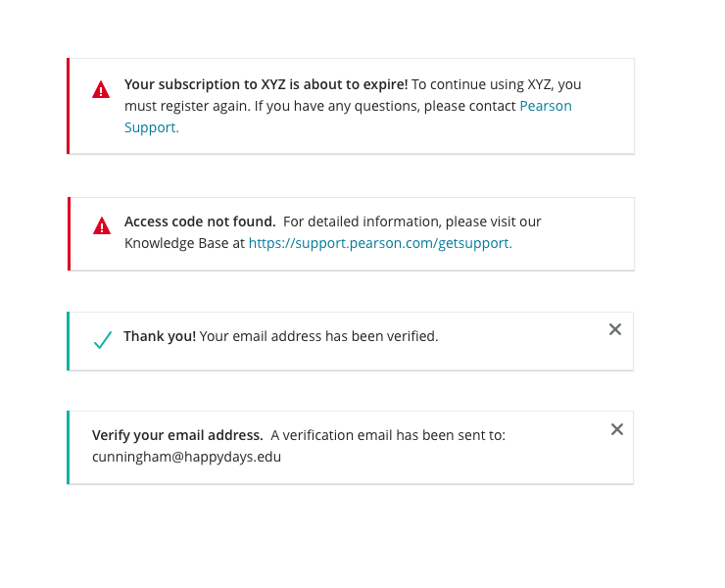
Task: Click the cunningham@happydays.edu email address
Action: (x=186, y=457)
